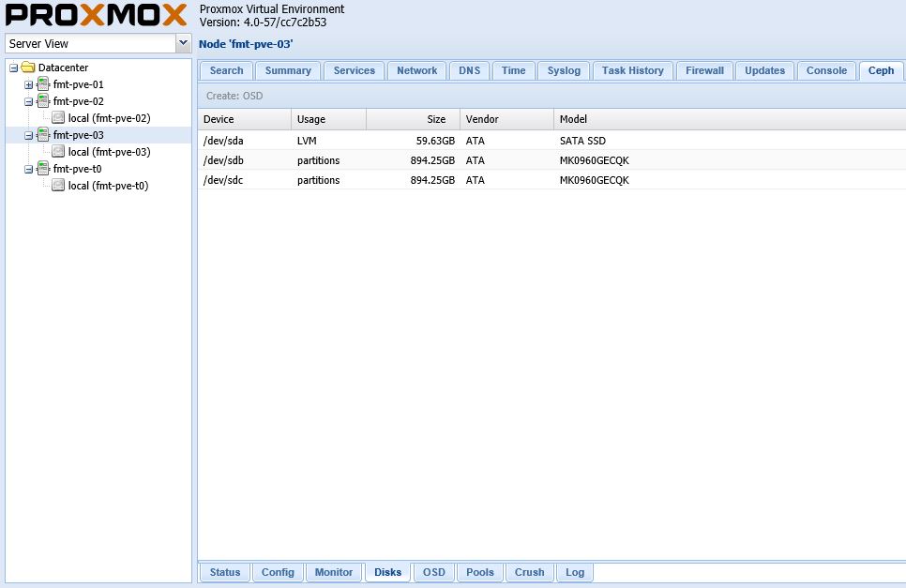Sort by the Size column header
The height and width of the screenshot is (588, 906).
point(413,119)
